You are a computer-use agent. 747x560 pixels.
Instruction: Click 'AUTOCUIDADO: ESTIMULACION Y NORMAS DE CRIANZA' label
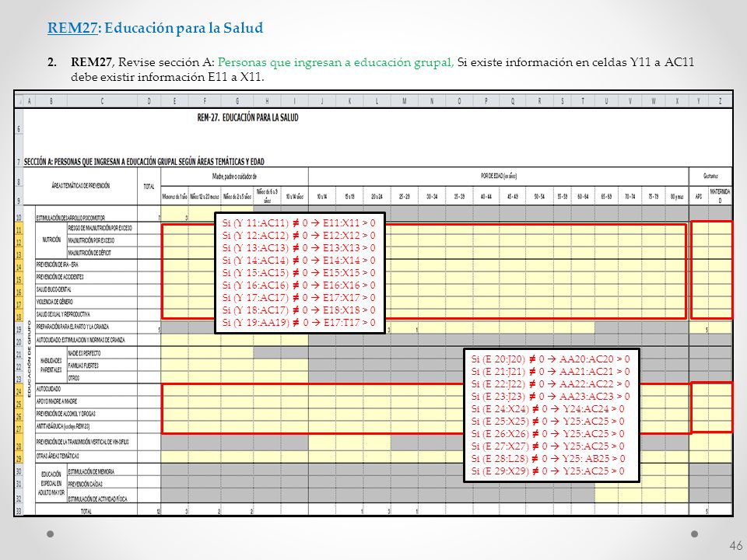tap(80, 340)
